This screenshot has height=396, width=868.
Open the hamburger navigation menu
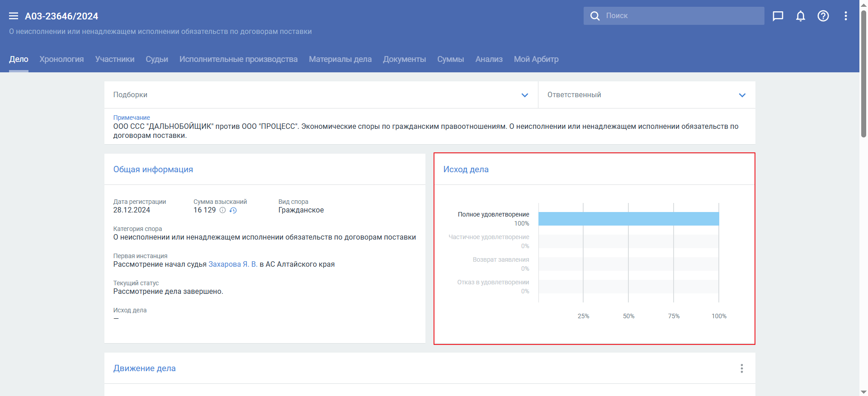point(14,16)
